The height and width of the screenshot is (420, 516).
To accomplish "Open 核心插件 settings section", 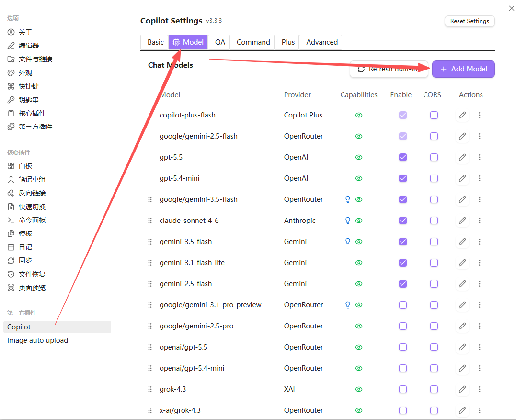I will pos(32,113).
